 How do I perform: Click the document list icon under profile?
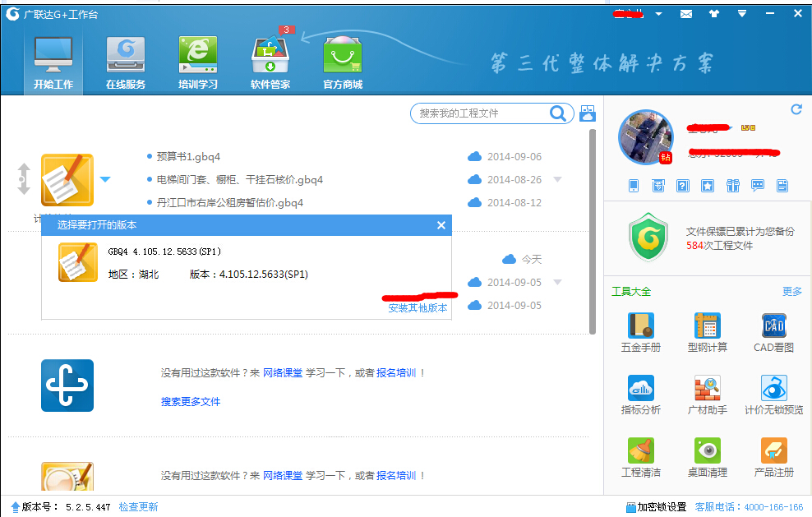[x=782, y=186]
